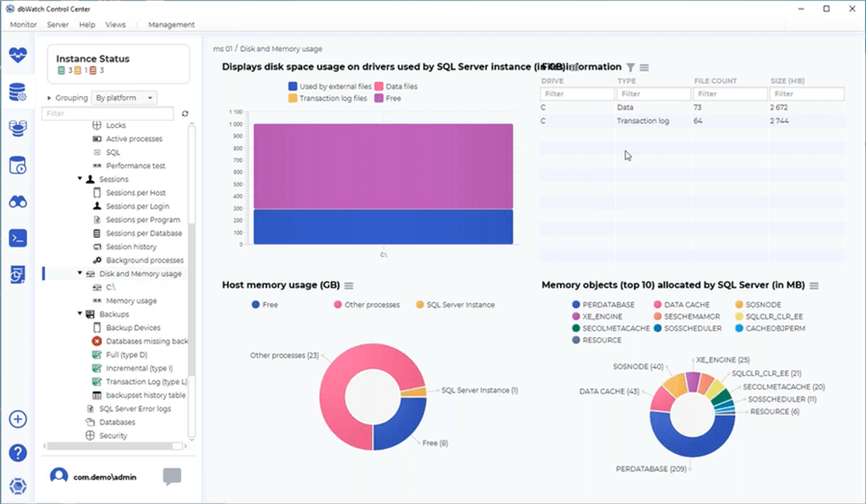The image size is (866, 504).
Task: Click the blue Used by external files bar
Action: pos(383,226)
